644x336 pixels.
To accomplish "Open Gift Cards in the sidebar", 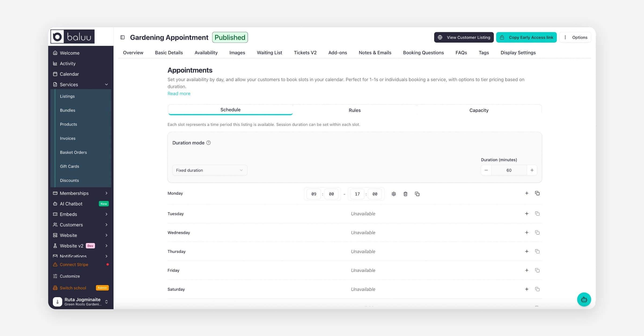I will (69, 166).
